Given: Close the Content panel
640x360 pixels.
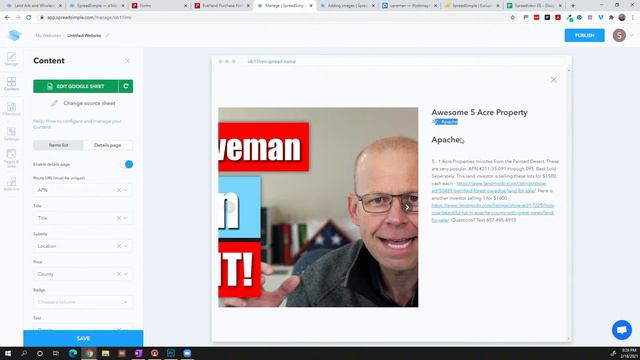Looking at the screenshot, I should pos(127,61).
